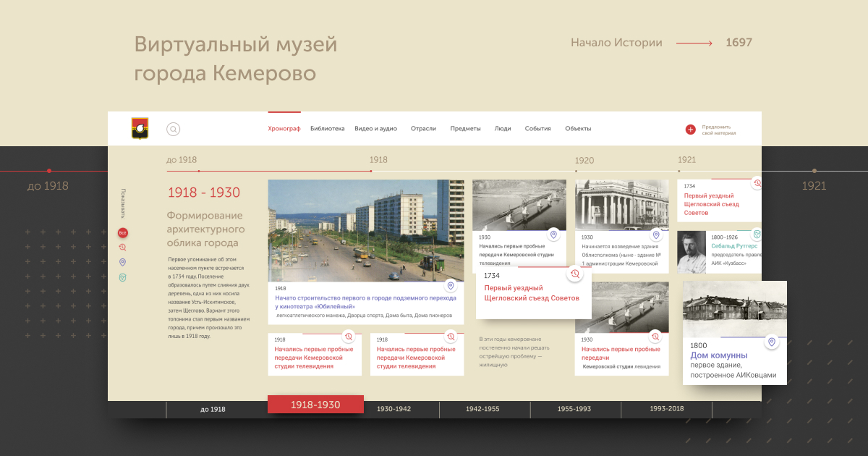
Task: Open the Люди menu item
Action: pyautogui.click(x=503, y=129)
